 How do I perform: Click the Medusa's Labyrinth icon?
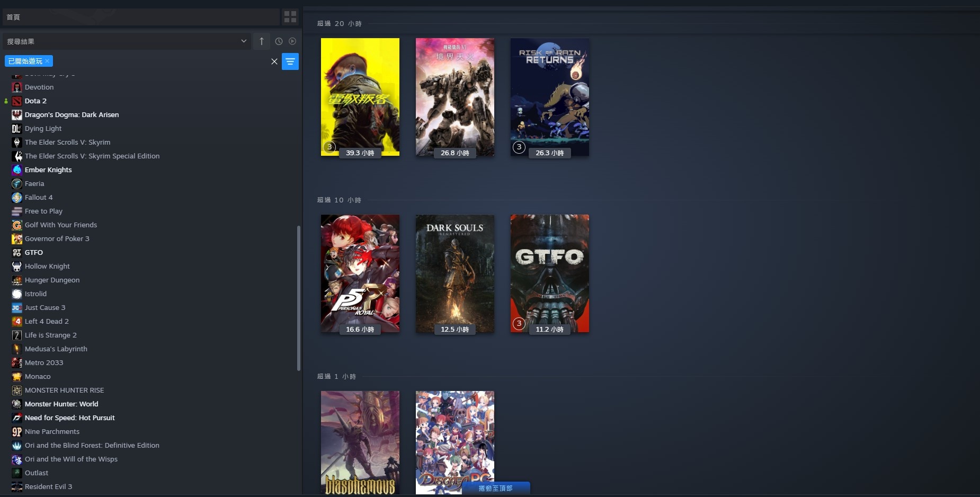click(17, 349)
